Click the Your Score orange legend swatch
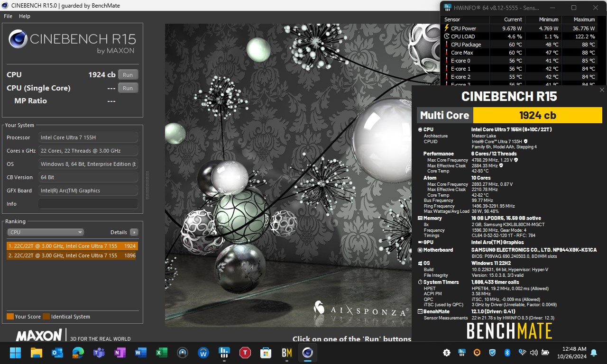The height and width of the screenshot is (364, 607). coord(10,317)
